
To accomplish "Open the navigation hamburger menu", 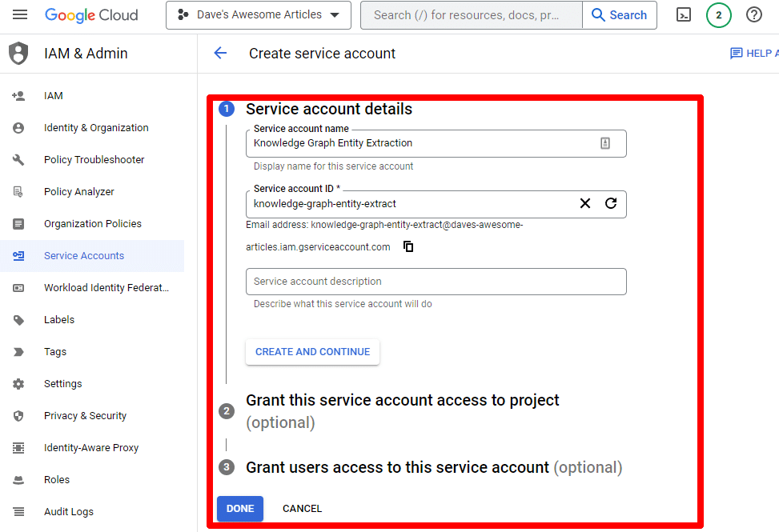I will click(x=20, y=15).
